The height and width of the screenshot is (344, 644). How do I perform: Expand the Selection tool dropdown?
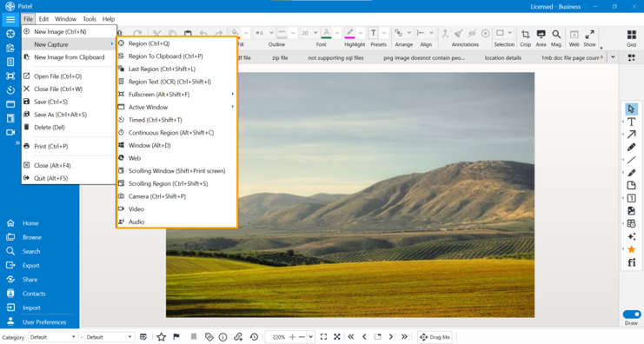(509, 33)
